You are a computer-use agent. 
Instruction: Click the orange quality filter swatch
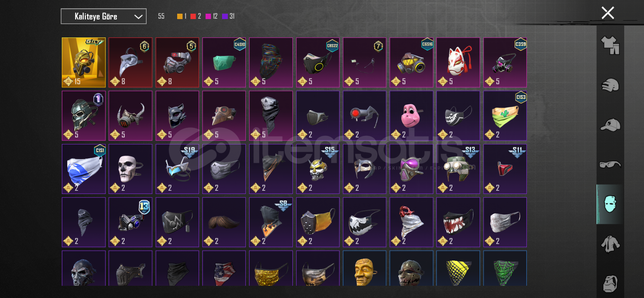click(x=180, y=16)
